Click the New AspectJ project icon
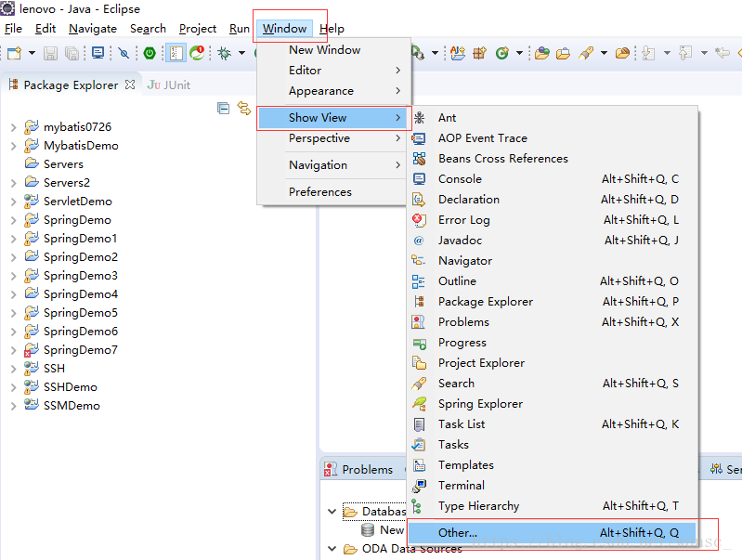Viewport: 742px width, 560px height. pyautogui.click(x=458, y=53)
